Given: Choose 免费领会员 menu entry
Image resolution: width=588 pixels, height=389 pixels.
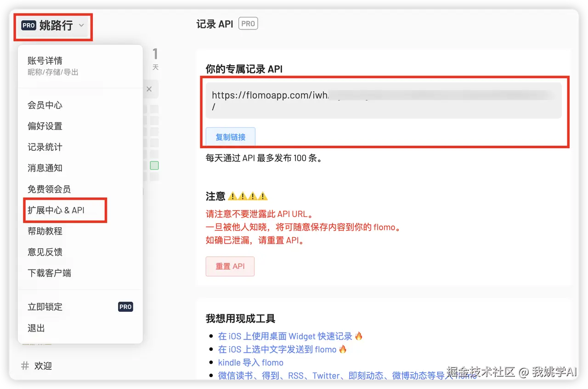Looking at the screenshot, I should tap(49, 189).
